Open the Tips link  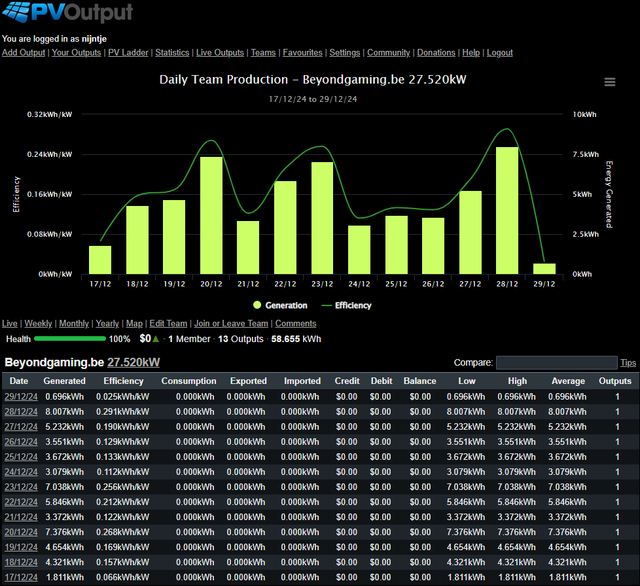pyautogui.click(x=628, y=363)
